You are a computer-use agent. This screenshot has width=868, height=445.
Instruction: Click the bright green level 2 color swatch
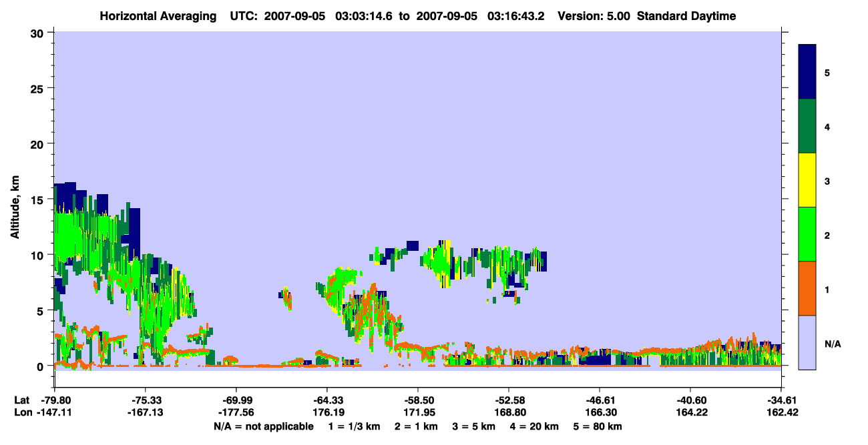click(807, 234)
